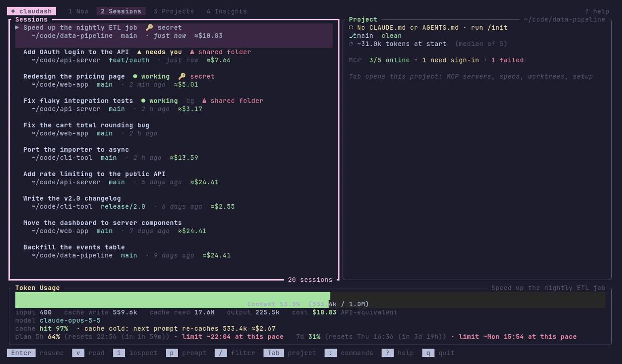Click shared folder icon on flaky tests row
Image resolution: width=622 pixels, height=364 pixels.
[204, 101]
